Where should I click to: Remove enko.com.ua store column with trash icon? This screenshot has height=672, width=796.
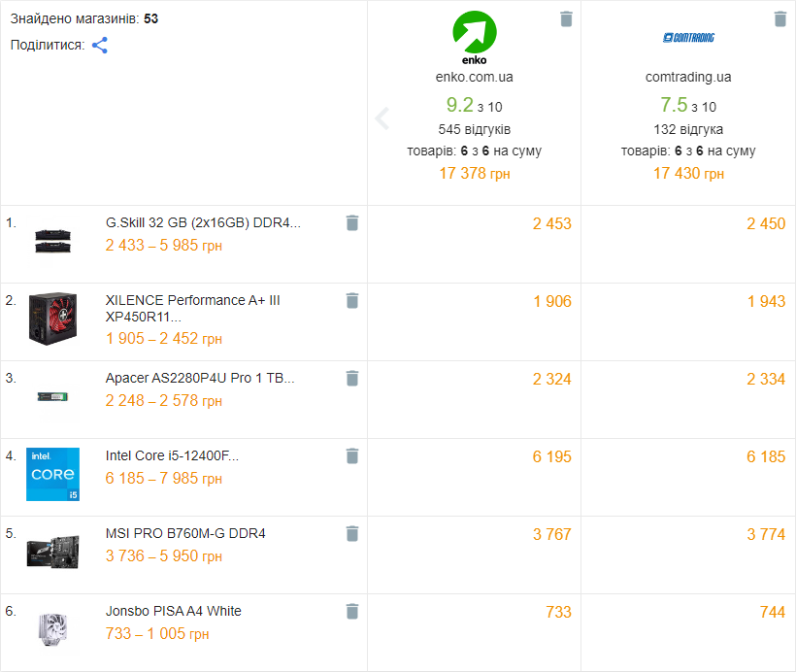tap(566, 19)
